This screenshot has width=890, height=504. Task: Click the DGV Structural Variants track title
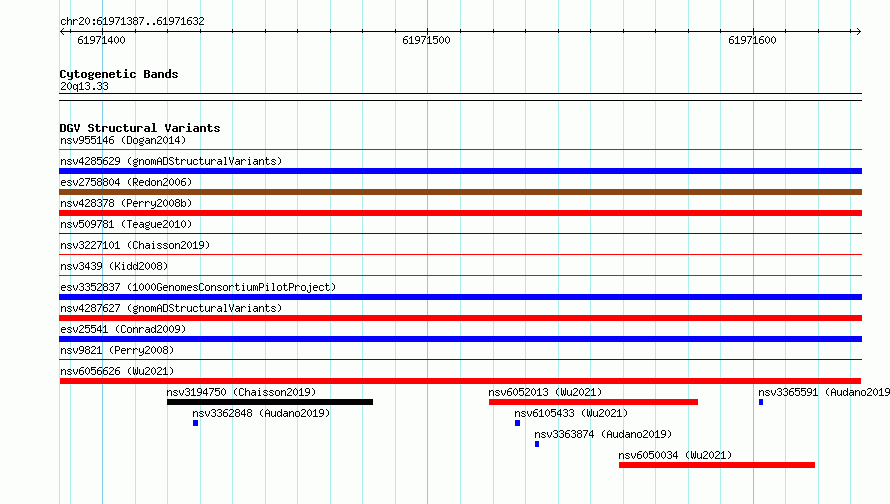(140, 128)
